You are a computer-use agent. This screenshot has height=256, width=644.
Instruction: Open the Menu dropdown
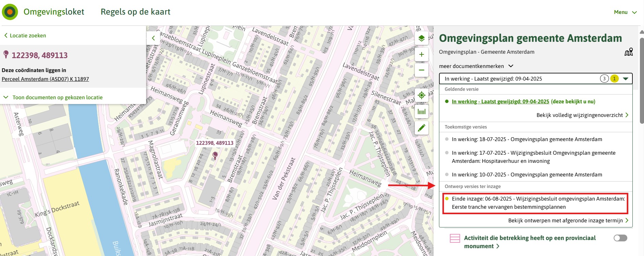pyautogui.click(x=625, y=12)
